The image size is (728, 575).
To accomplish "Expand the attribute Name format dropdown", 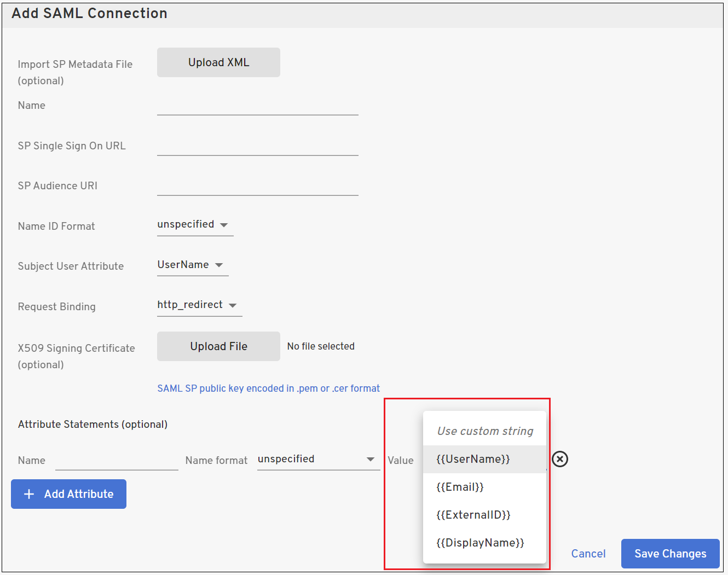I will pyautogui.click(x=318, y=460).
